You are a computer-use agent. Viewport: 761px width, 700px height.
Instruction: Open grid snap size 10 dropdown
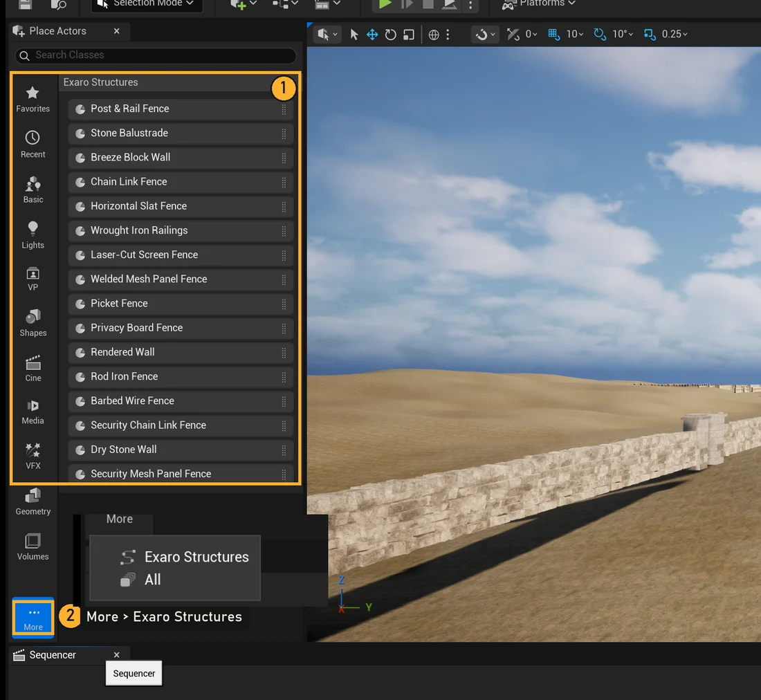tap(575, 35)
